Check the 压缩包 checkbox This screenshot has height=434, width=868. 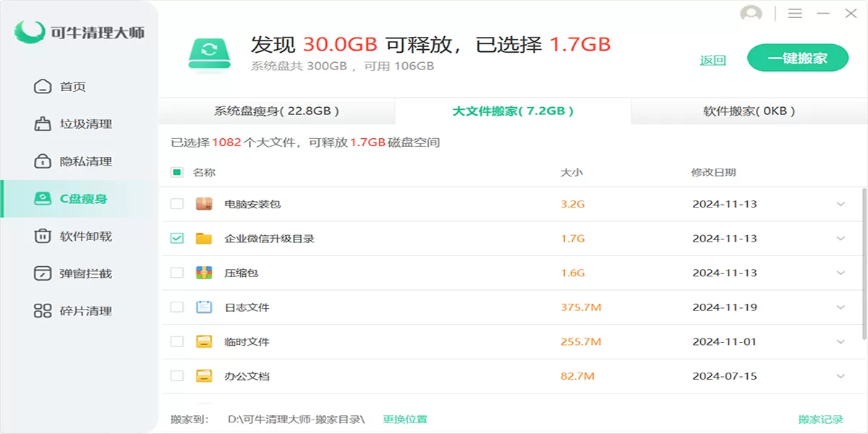[176, 273]
